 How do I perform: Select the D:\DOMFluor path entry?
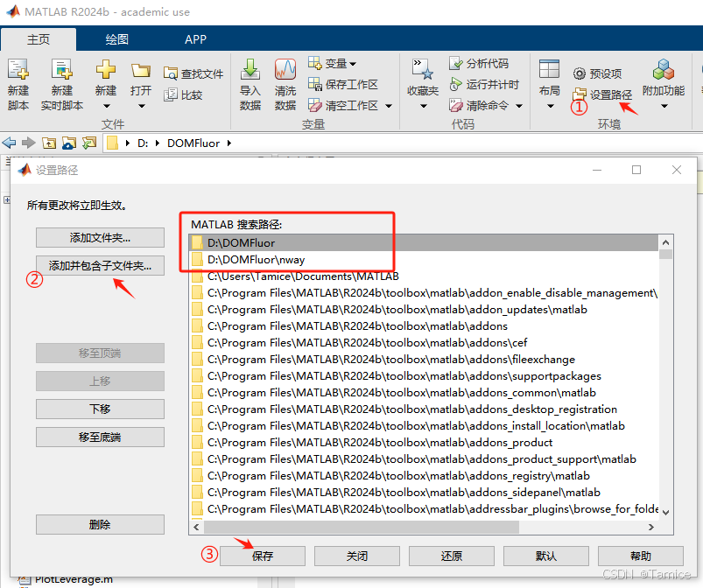[x=424, y=243]
